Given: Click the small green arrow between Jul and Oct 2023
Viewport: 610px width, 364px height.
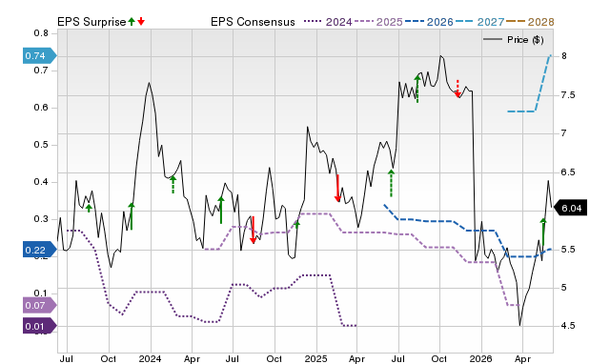Looking at the screenshot, I should click(x=89, y=208).
